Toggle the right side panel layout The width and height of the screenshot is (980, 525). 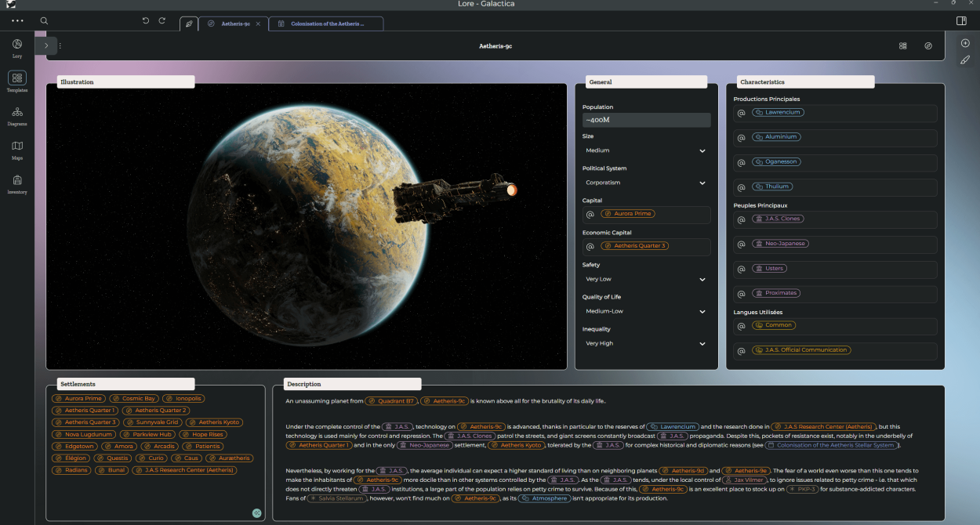[962, 21]
